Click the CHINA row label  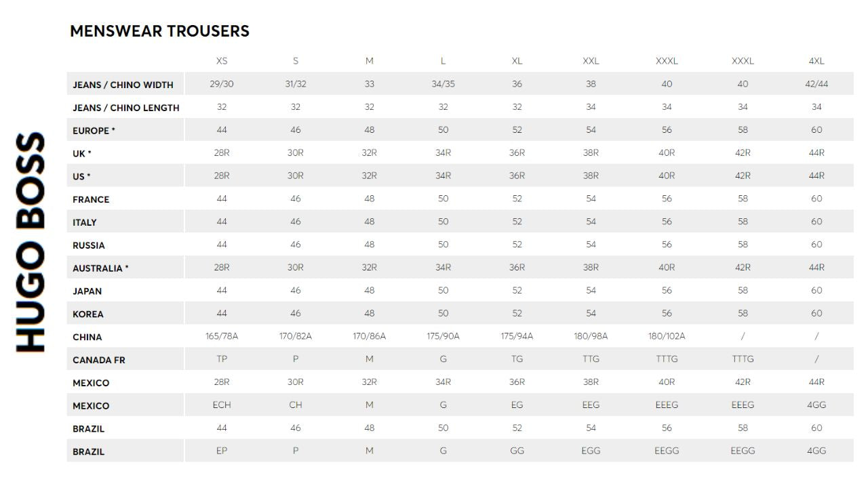[x=87, y=337]
